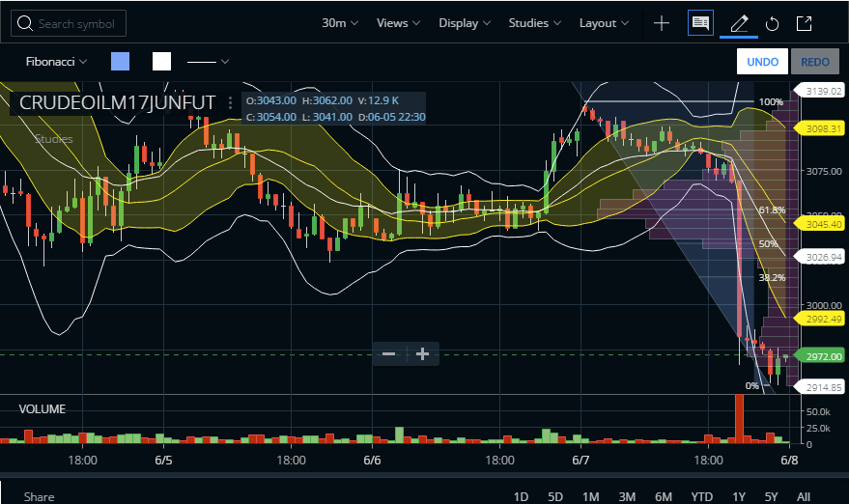
Task: Click the VOLUME panel label
Action: click(42, 409)
